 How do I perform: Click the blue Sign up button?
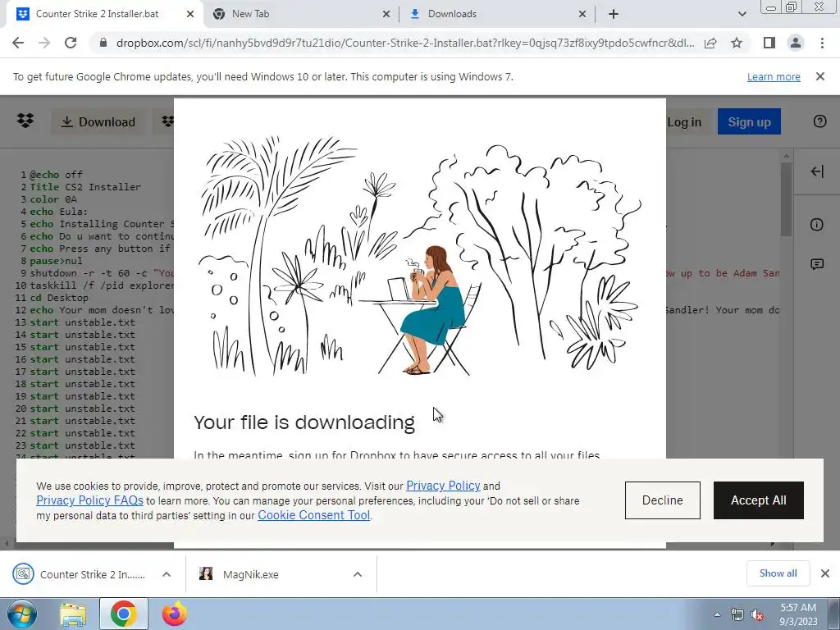(x=749, y=122)
